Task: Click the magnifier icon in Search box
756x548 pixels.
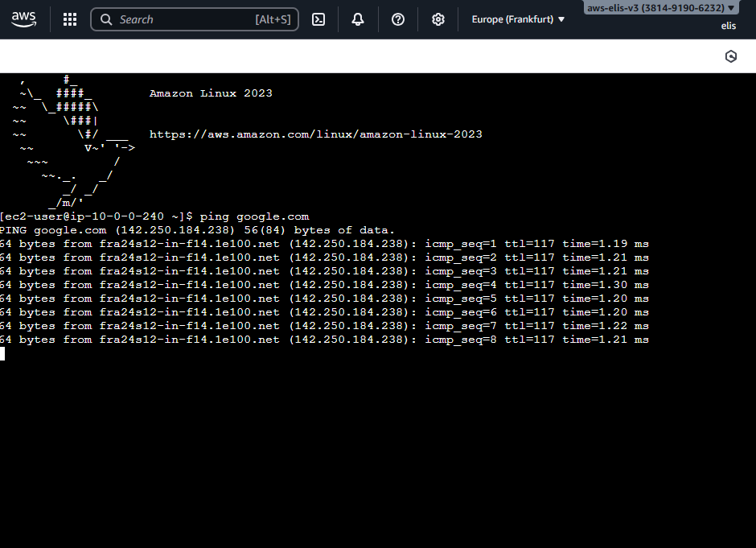Action: 106,19
